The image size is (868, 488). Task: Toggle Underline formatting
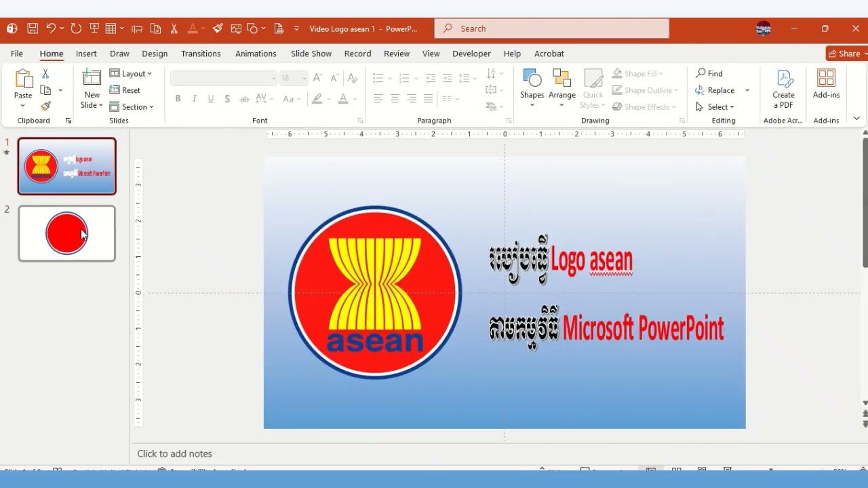[211, 99]
